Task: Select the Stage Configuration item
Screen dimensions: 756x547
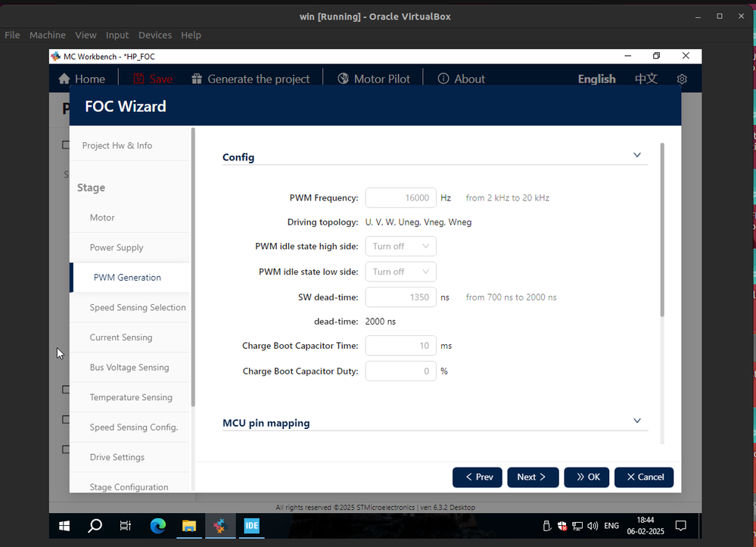Action: click(129, 486)
